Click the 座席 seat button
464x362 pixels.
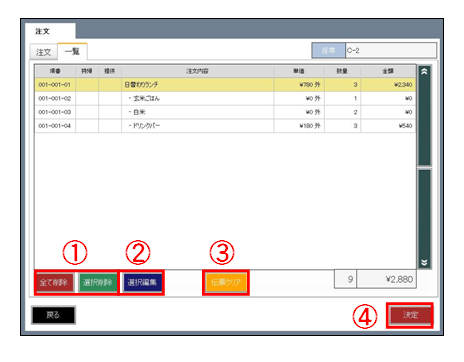(x=328, y=51)
